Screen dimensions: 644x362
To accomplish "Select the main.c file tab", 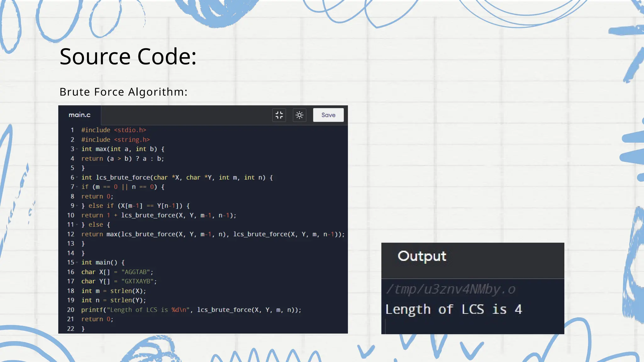I will pos(80,115).
